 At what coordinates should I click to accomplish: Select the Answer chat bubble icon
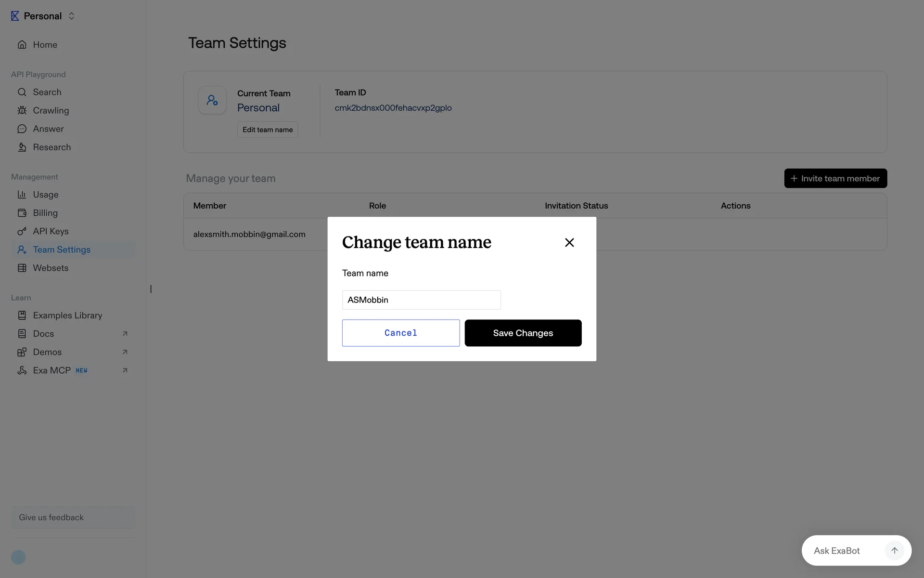pyautogui.click(x=22, y=129)
